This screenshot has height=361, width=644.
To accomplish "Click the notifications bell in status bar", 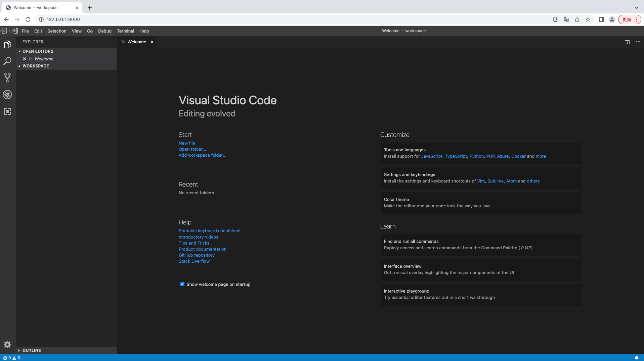I will (x=636, y=358).
